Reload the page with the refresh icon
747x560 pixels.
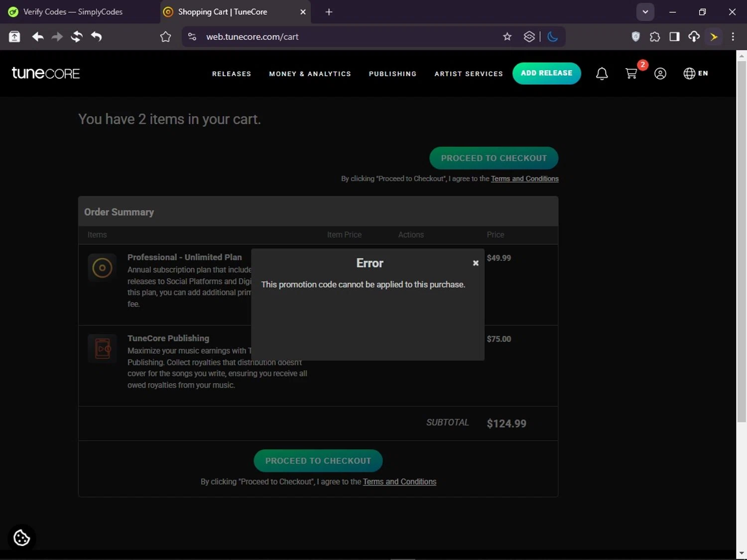tap(76, 36)
